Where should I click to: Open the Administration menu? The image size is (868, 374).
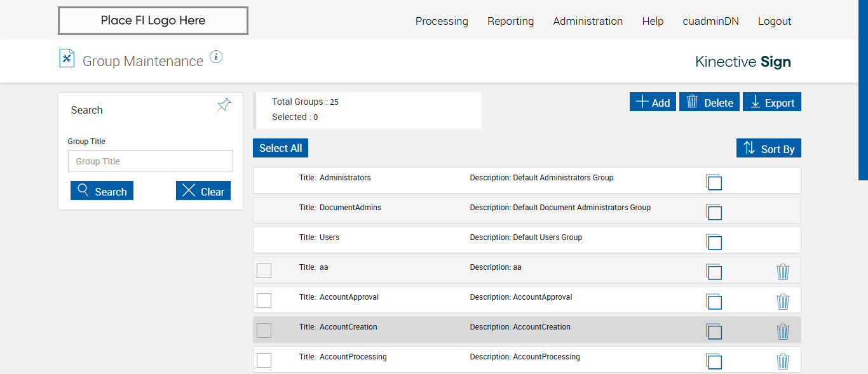click(x=588, y=21)
